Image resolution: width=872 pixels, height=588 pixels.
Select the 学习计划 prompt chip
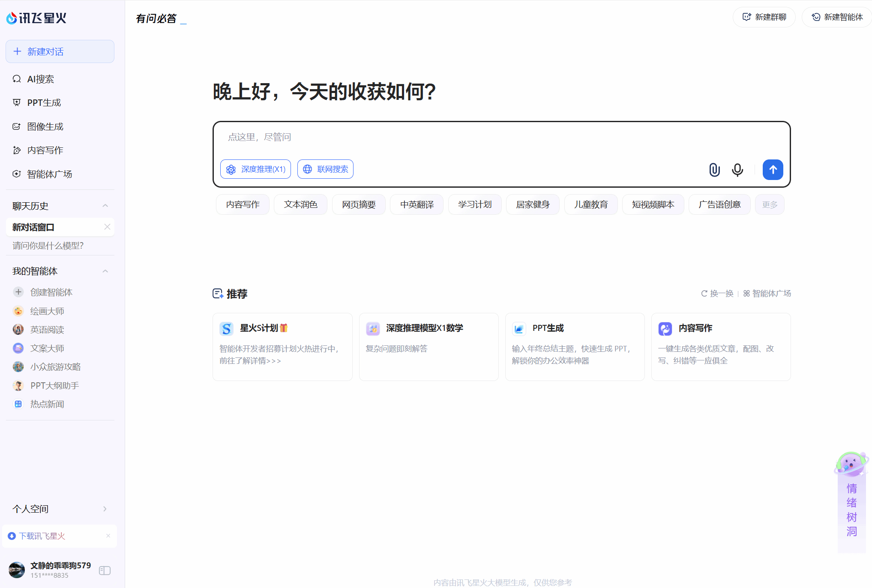coord(475,204)
